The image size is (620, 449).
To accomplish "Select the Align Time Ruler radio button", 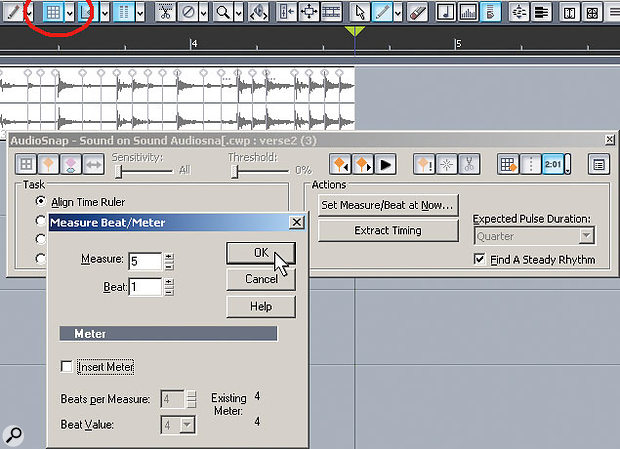I will click(40, 201).
